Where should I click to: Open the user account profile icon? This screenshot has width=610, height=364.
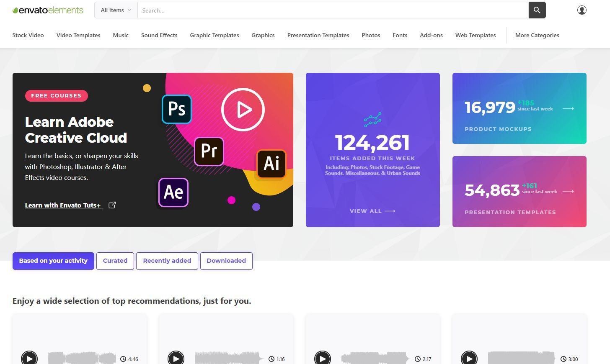[582, 10]
